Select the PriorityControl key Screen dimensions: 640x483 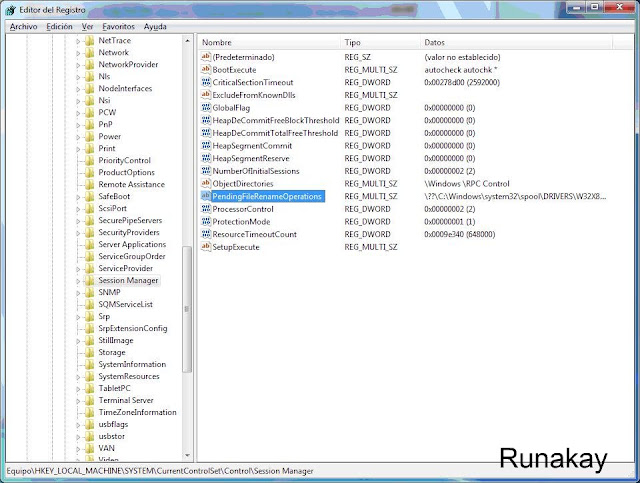(x=124, y=160)
